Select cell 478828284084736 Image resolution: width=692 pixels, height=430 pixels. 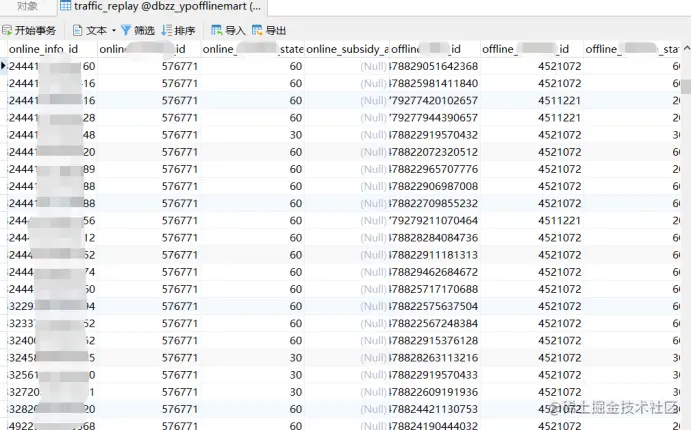pos(434,238)
